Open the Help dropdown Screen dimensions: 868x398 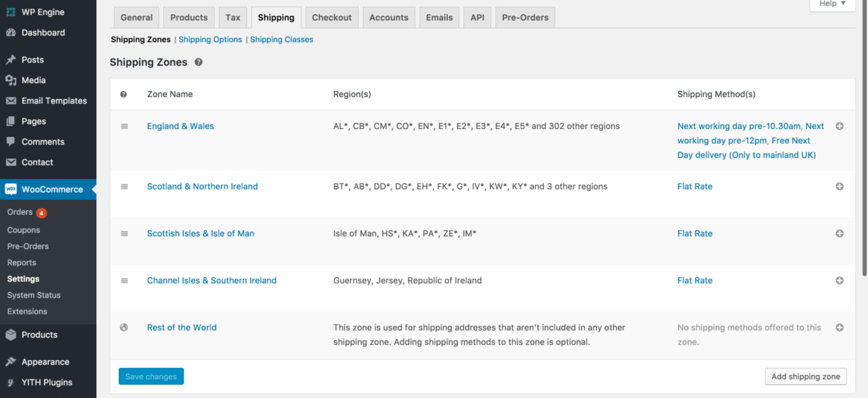(832, 4)
